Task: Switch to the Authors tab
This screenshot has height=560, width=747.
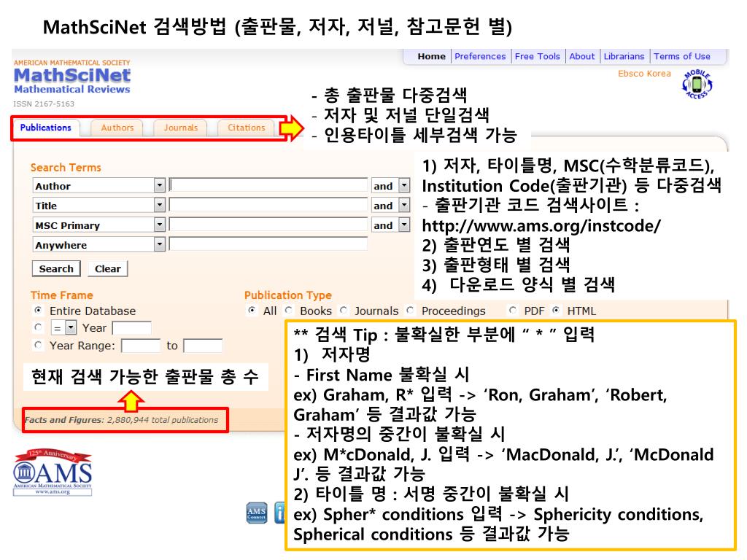Action: click(117, 128)
